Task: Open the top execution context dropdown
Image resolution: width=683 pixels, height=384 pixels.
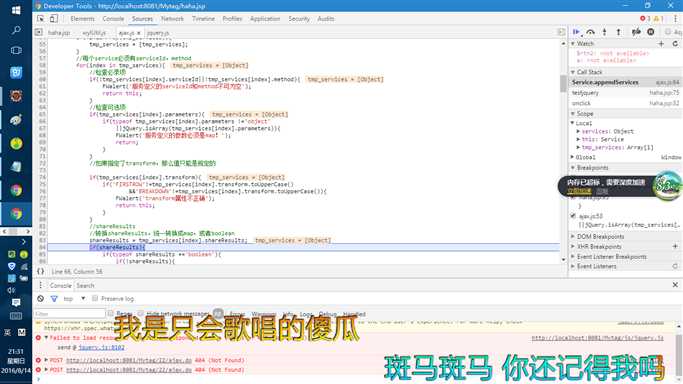Action: click(x=74, y=299)
